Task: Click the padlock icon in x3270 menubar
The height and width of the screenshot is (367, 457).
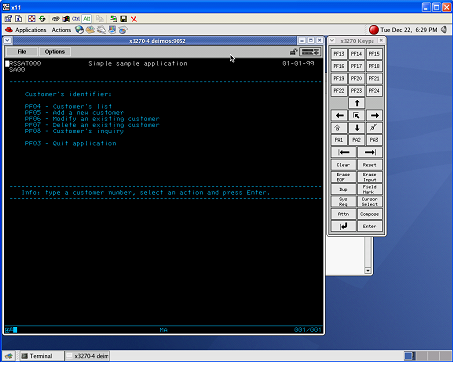Action: [x=293, y=52]
